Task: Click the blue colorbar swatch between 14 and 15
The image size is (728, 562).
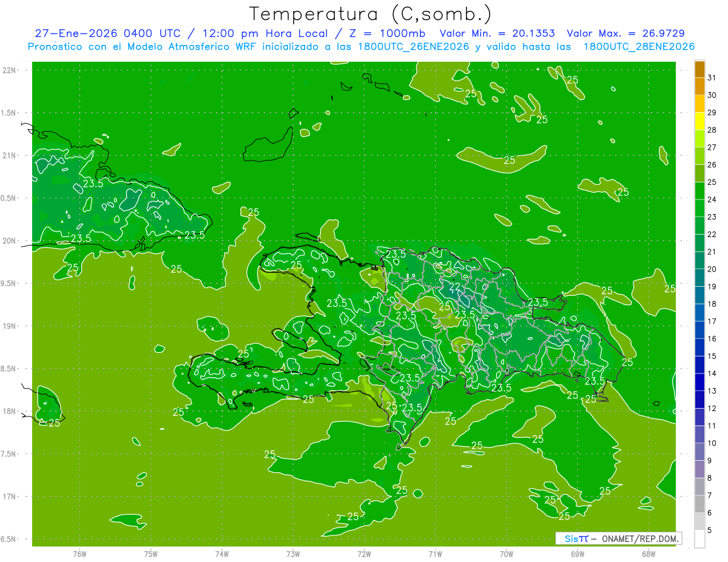Action: (700, 365)
